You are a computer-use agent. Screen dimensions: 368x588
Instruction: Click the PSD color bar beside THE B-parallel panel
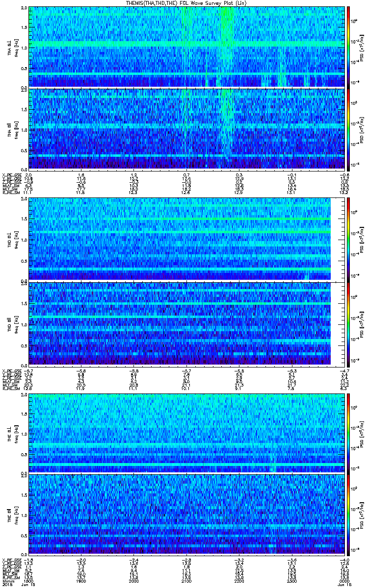349,514
